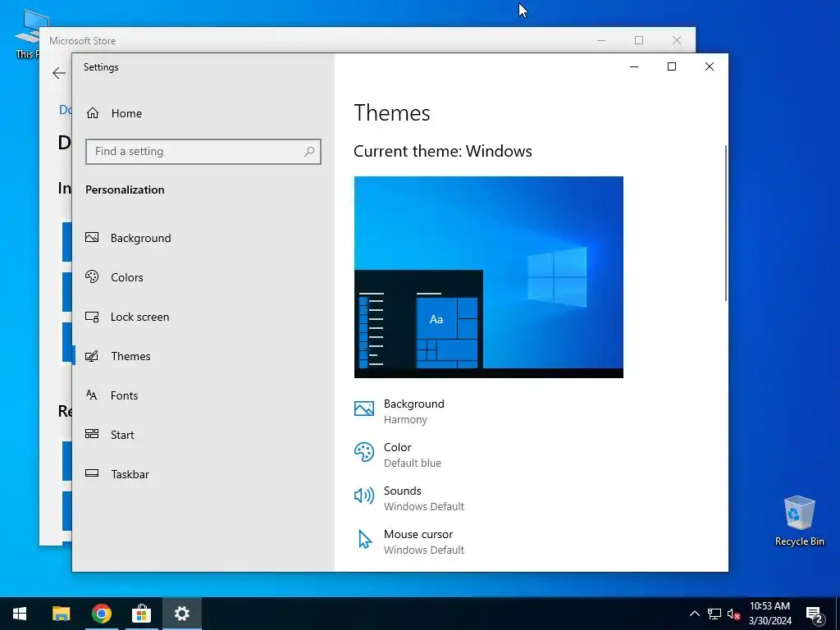The image size is (840, 630).
Task: Click the Themes brush icon in sidebar
Action: pos(92,356)
